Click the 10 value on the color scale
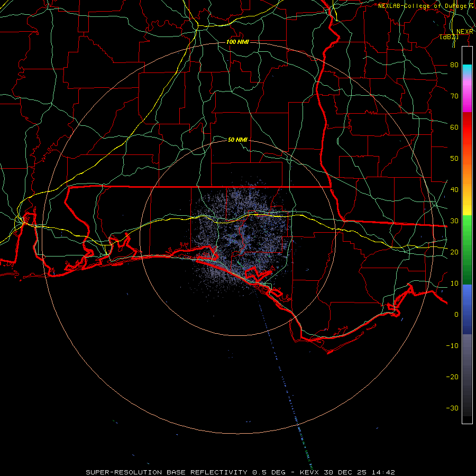The width and height of the screenshot is (476, 476). 454,283
